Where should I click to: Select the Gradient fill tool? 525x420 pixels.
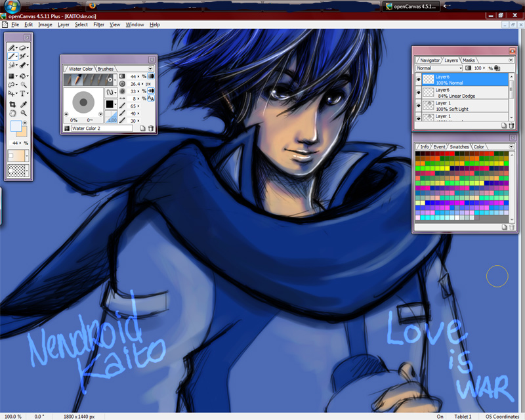[x=11, y=76]
